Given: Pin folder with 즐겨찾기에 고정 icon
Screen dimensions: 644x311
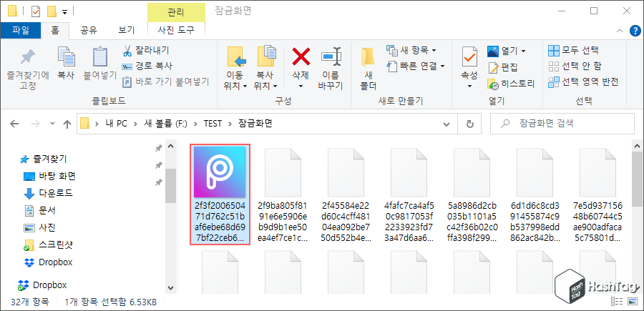Looking at the screenshot, I should (27, 69).
